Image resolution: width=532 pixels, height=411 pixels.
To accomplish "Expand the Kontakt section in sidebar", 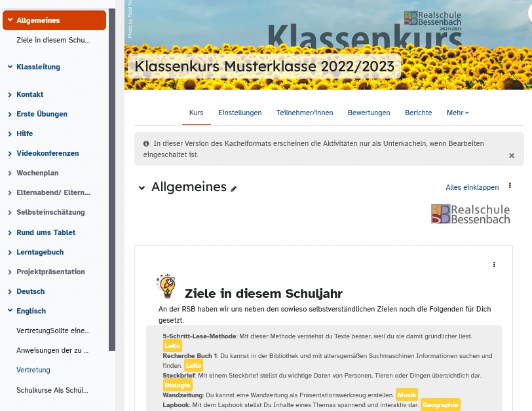I will click(x=10, y=94).
